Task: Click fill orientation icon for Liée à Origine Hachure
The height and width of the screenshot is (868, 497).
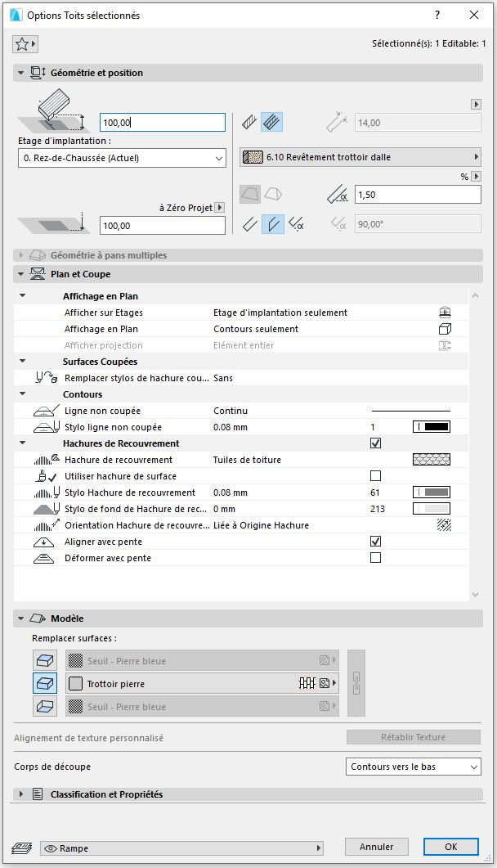Action: coord(445,525)
